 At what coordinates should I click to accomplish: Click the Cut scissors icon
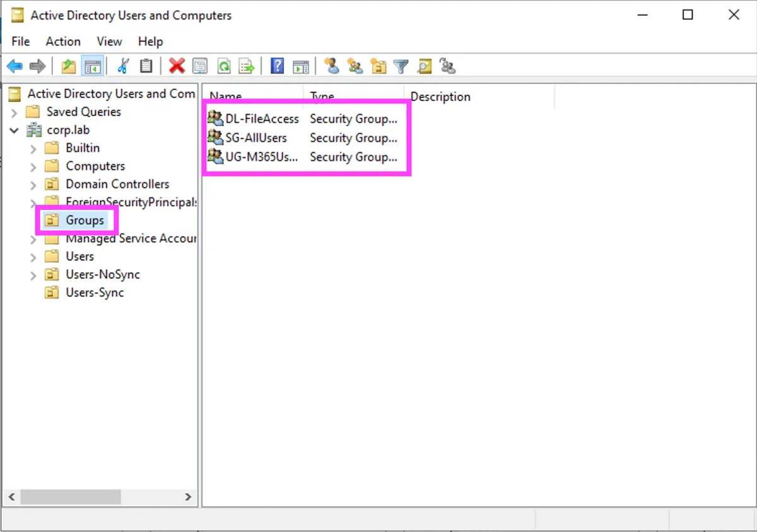click(123, 66)
